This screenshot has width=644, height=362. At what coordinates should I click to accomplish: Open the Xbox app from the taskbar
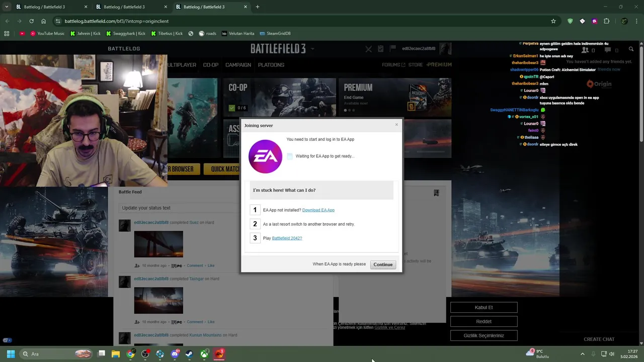point(205,354)
